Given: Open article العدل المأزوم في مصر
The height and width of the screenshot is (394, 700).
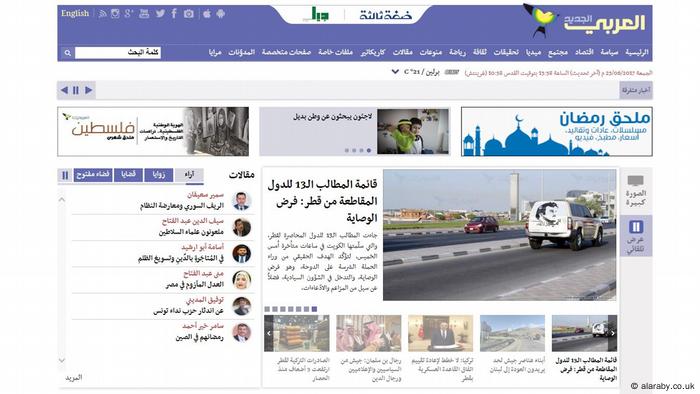Looking at the screenshot, I should (195, 285).
